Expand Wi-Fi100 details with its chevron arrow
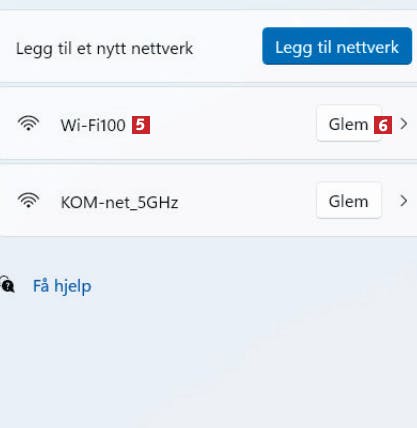Screen dimensions: 417x428 (404, 124)
